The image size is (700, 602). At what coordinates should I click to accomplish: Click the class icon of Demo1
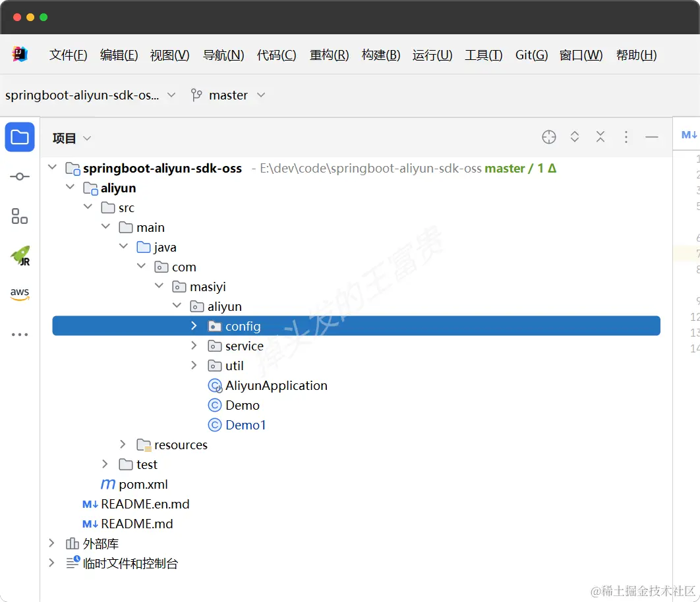click(x=215, y=425)
